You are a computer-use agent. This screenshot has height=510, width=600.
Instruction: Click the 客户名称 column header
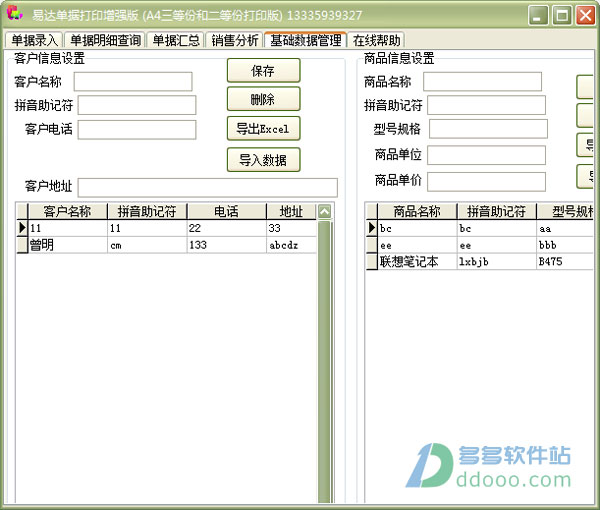pyautogui.click(x=68, y=211)
